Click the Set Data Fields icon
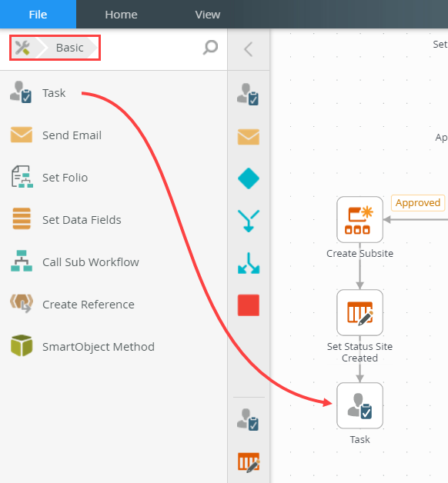The height and width of the screenshot is (483, 448). [x=22, y=218]
